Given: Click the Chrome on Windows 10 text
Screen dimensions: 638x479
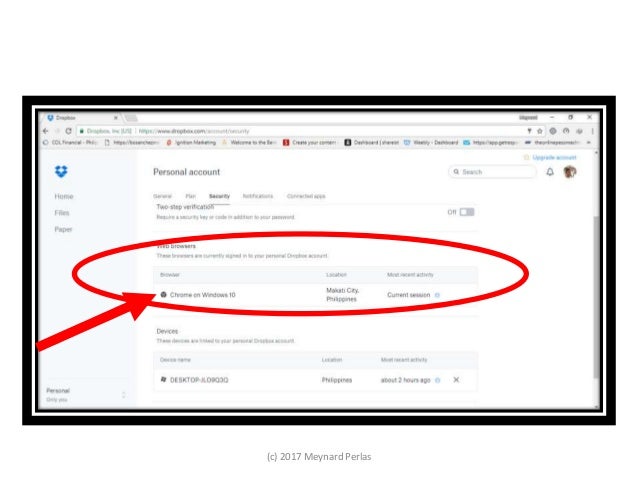Looking at the screenshot, I should point(203,295).
